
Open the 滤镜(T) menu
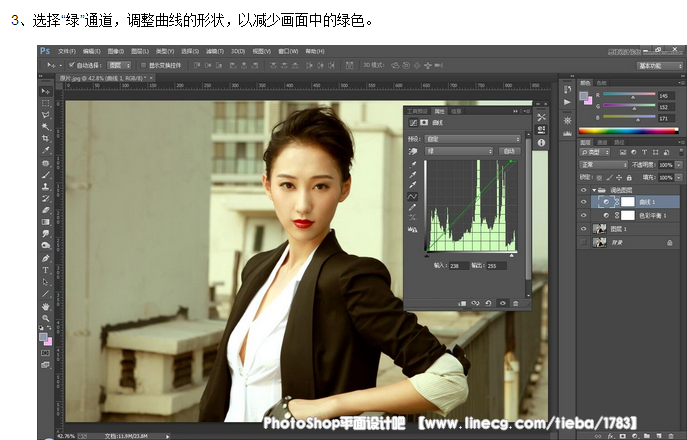(x=215, y=51)
